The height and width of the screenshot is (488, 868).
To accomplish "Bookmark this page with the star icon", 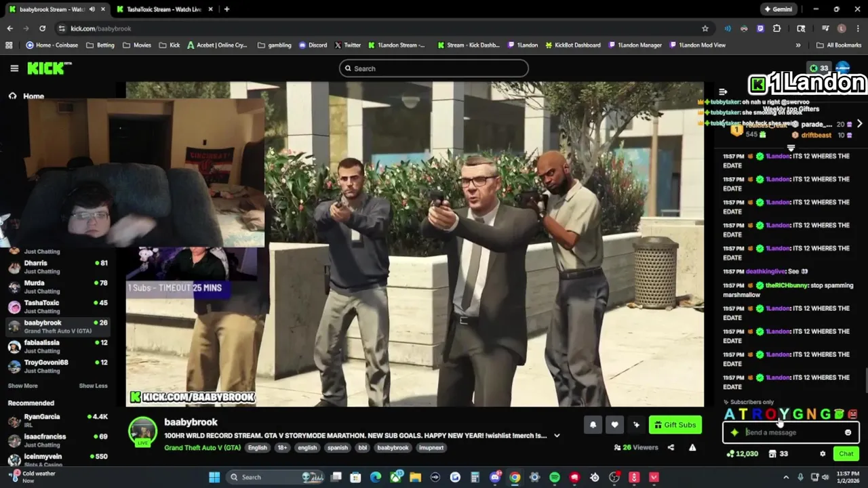I will click(x=705, y=28).
